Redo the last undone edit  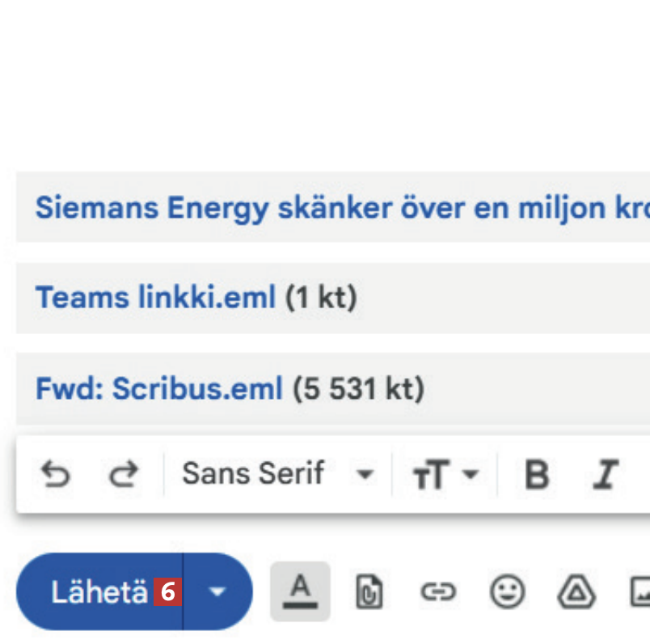(123, 474)
